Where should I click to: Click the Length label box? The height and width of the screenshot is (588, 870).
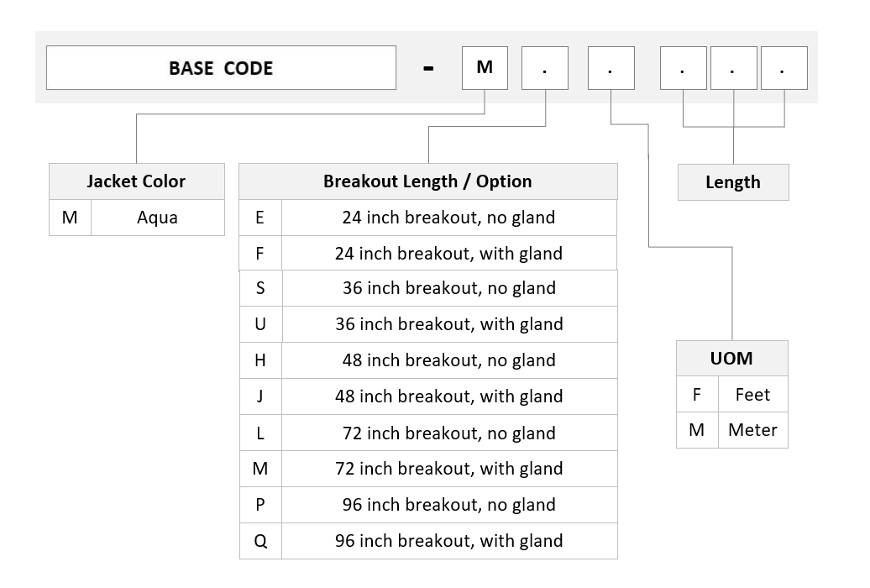click(x=733, y=182)
